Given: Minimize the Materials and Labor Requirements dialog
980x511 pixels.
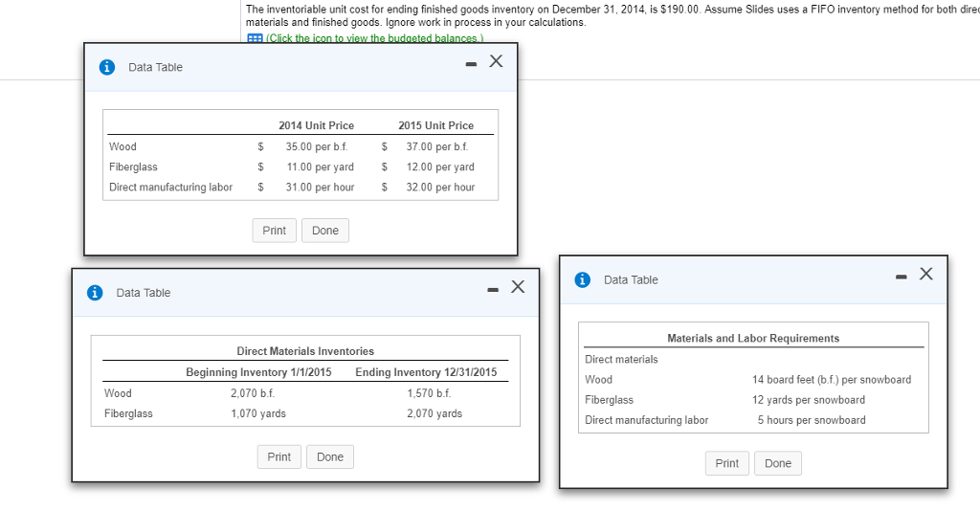Looking at the screenshot, I should (x=901, y=277).
